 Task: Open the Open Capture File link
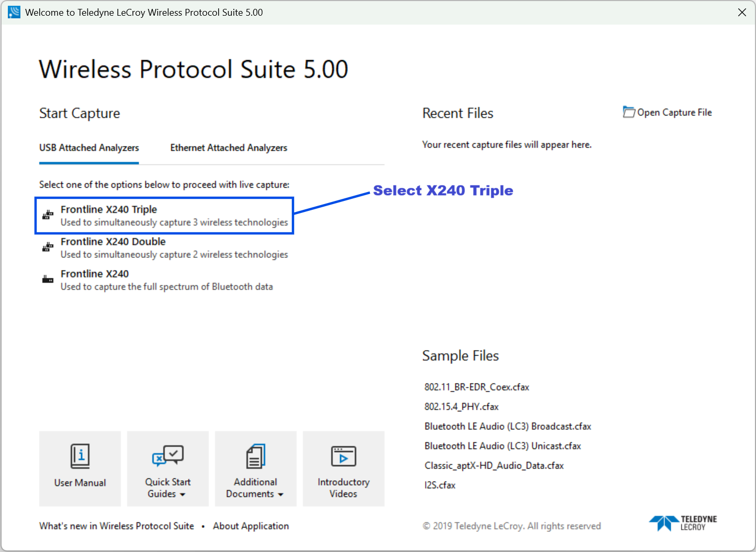[x=668, y=112]
